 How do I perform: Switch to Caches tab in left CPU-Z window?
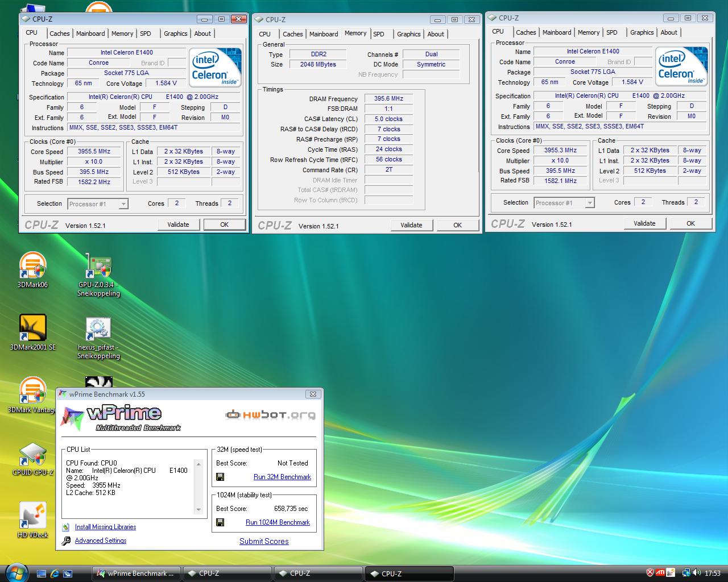(59, 34)
